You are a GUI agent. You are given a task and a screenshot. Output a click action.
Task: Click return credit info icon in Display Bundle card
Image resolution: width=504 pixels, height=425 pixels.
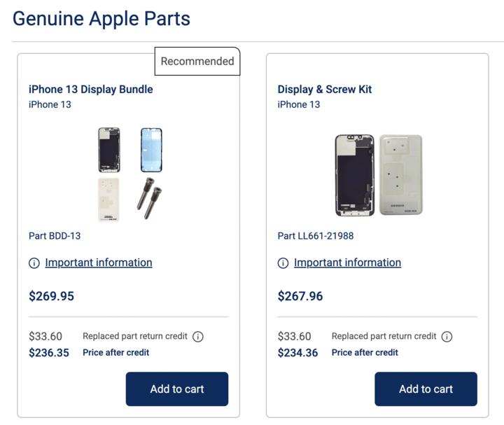coord(198,337)
